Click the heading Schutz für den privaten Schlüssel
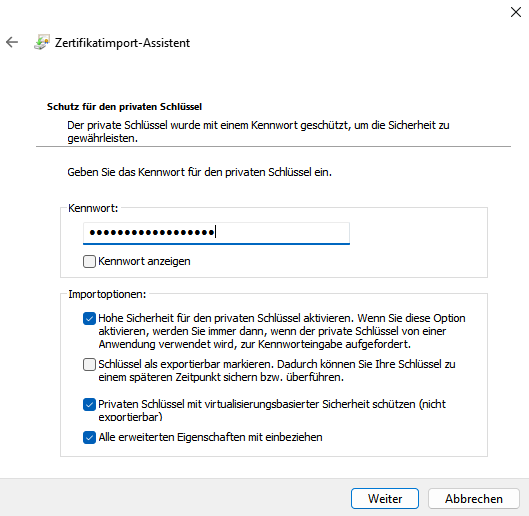This screenshot has height=516, width=529. tap(124, 107)
